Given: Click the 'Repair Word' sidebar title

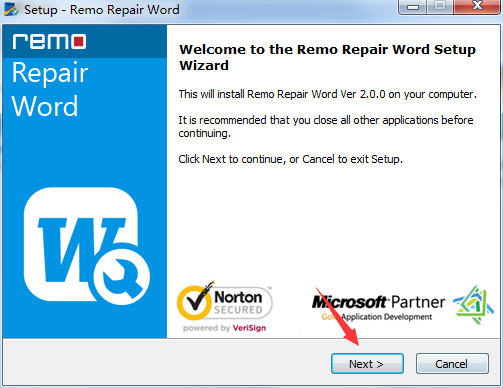Looking at the screenshot, I should 50,89.
